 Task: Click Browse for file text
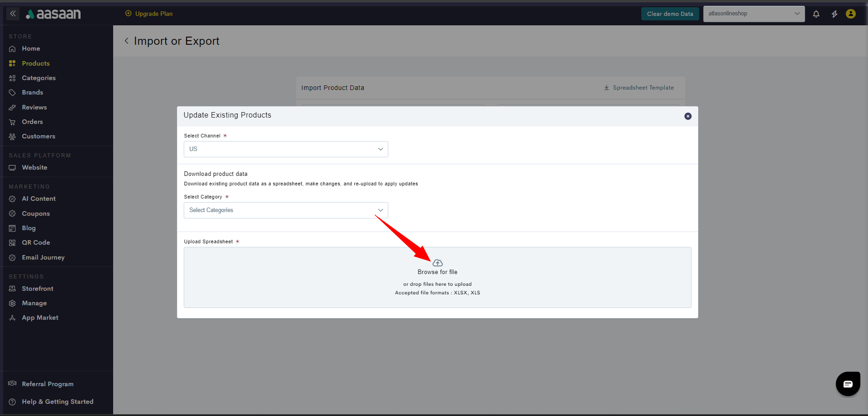coord(437,272)
